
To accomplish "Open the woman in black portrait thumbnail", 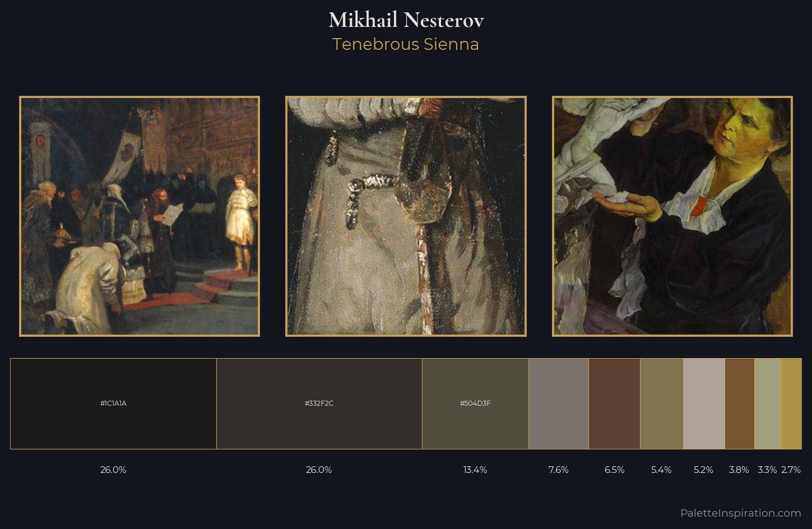I will pos(672,216).
